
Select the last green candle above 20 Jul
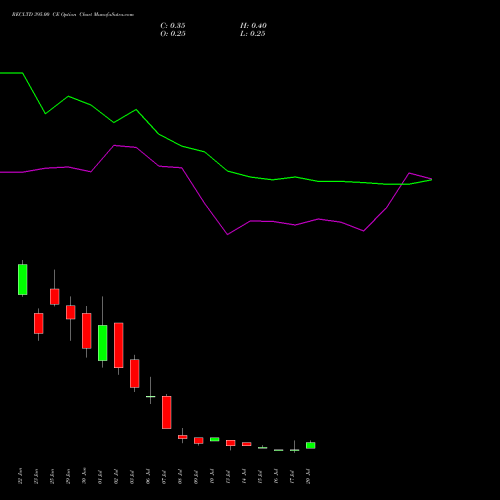(x=311, y=445)
